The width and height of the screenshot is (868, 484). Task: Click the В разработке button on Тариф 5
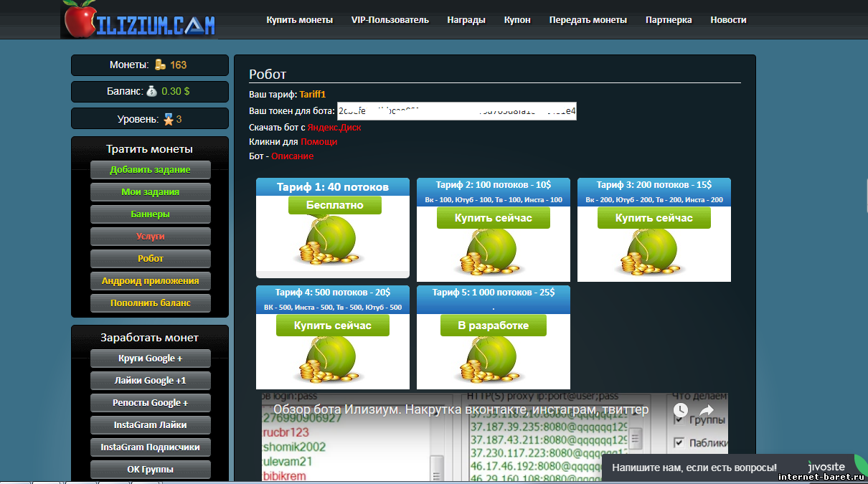click(494, 326)
